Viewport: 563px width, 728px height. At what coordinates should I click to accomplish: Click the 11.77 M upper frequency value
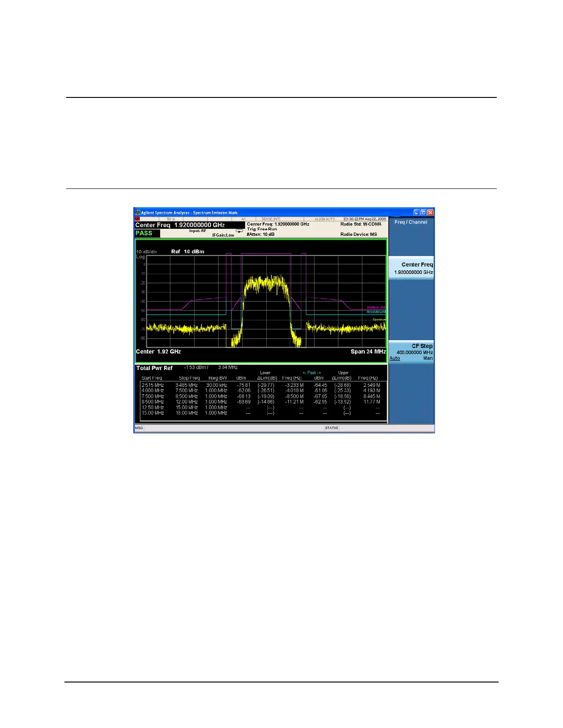(x=372, y=402)
